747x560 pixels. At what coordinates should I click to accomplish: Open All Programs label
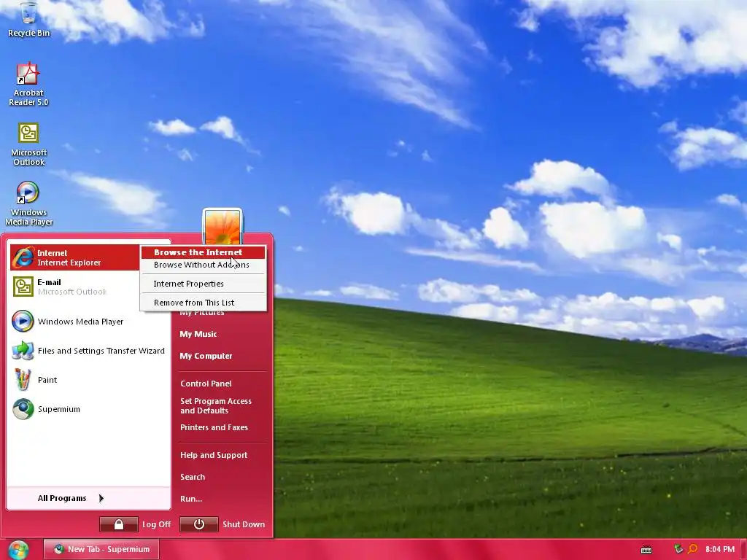click(62, 498)
